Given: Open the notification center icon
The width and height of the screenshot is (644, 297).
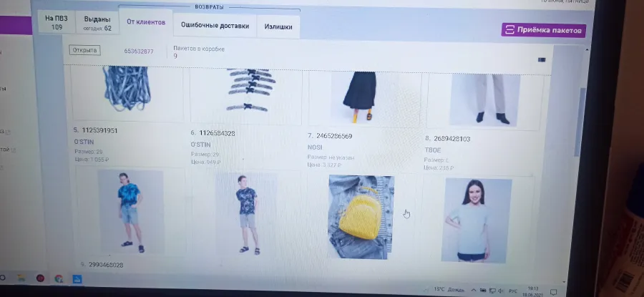Looking at the screenshot, I should [553, 292].
